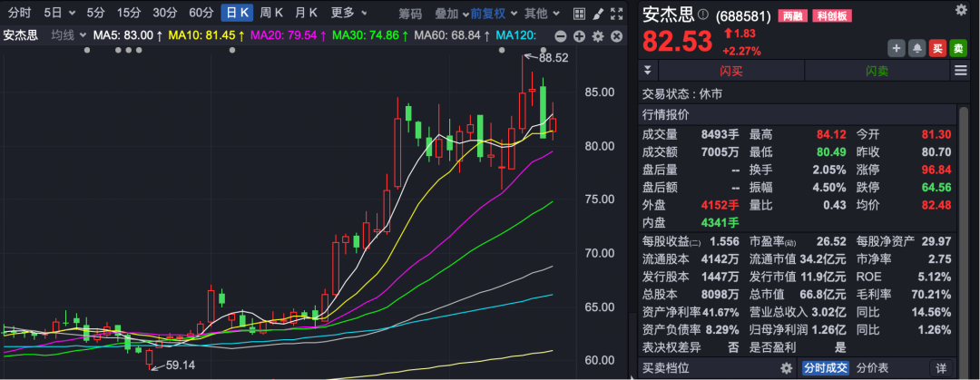Switch to the 周K weekly chart
The height and width of the screenshot is (380, 980).
[x=271, y=14]
